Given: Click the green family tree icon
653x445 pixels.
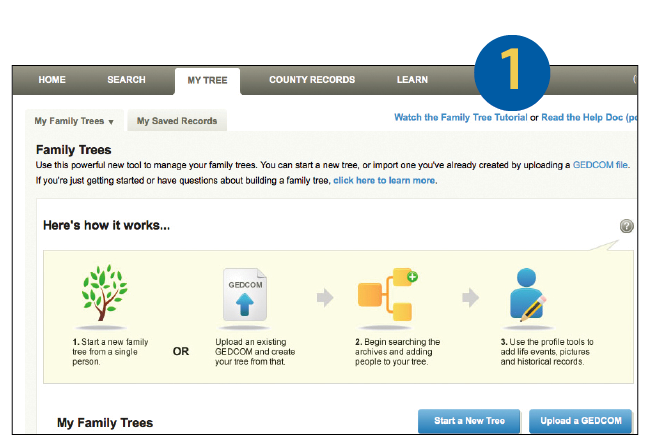Looking at the screenshot, I should (x=104, y=293).
